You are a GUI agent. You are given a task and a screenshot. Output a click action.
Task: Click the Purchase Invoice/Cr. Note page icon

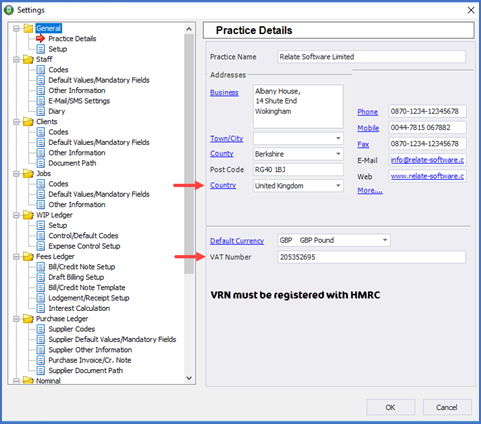pyautogui.click(x=41, y=360)
